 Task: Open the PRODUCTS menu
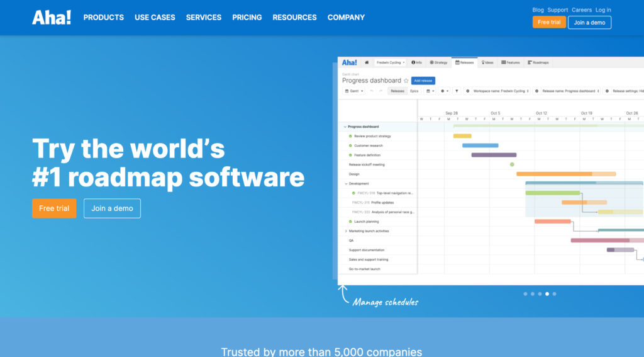coord(104,17)
